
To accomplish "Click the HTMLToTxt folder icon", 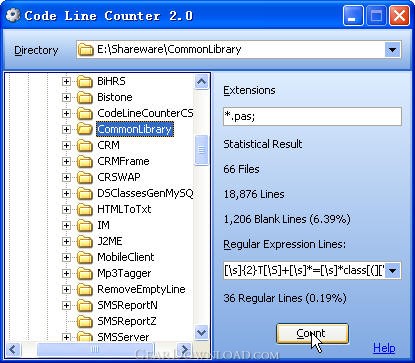I will (85, 209).
